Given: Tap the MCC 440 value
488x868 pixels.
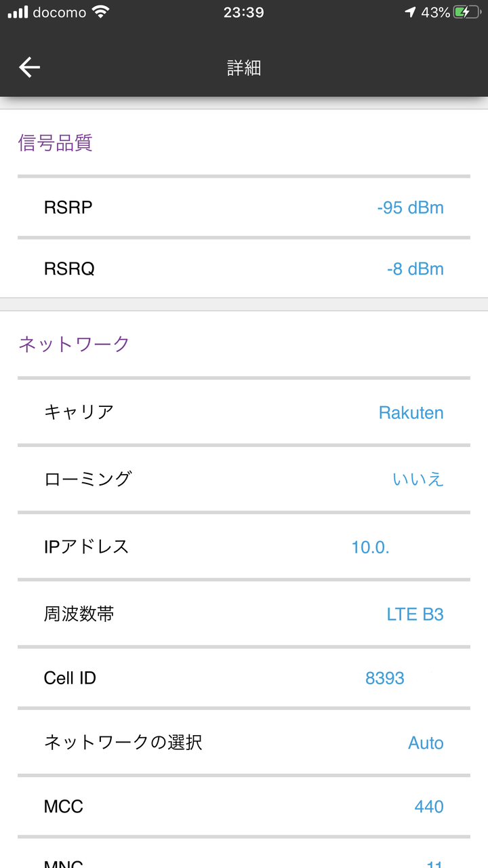Looking at the screenshot, I should click(x=429, y=806).
